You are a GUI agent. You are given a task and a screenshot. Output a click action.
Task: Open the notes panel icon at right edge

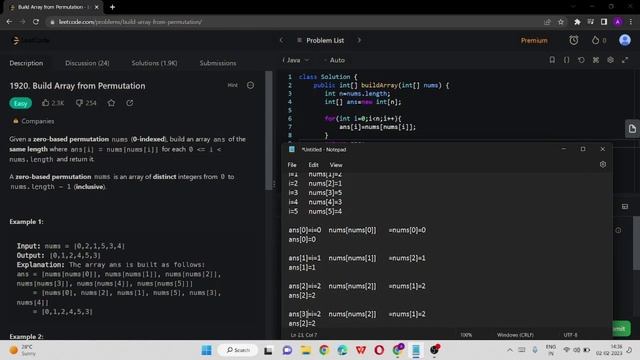click(632, 129)
